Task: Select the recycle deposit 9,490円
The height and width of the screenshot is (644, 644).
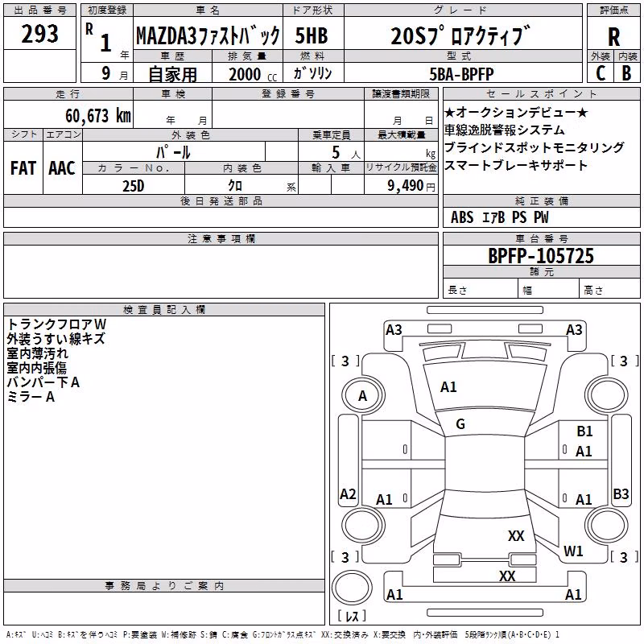Action: point(411,186)
